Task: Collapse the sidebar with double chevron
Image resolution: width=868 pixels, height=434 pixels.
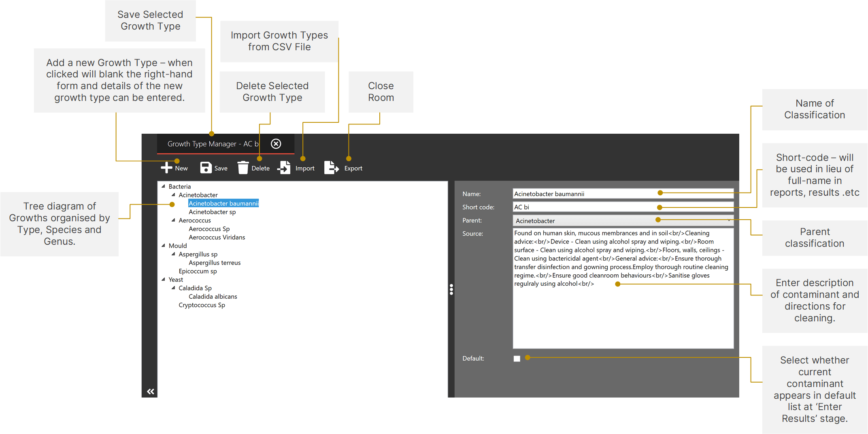Action: 151,391
